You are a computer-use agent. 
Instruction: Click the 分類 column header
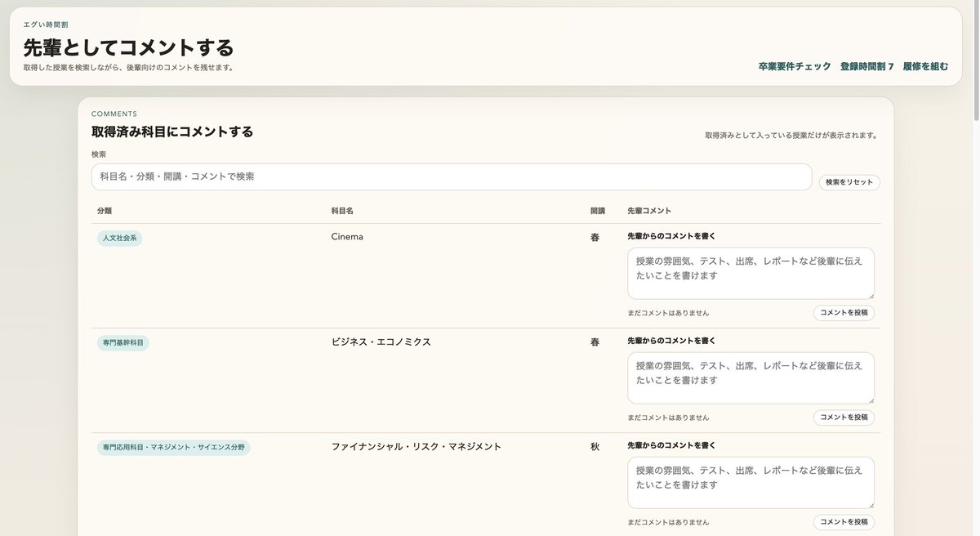[x=102, y=210]
